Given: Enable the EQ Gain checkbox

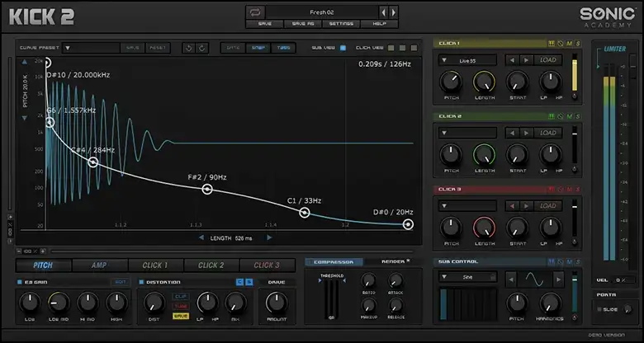Looking at the screenshot, I should (20, 282).
